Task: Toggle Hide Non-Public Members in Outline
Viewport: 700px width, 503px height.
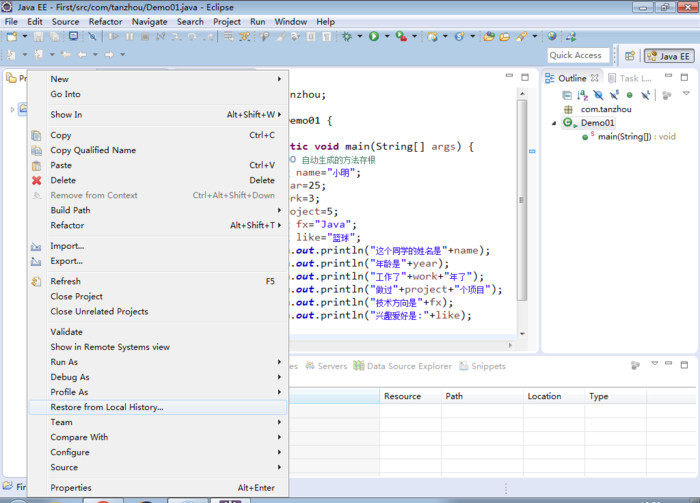Action: [629, 95]
